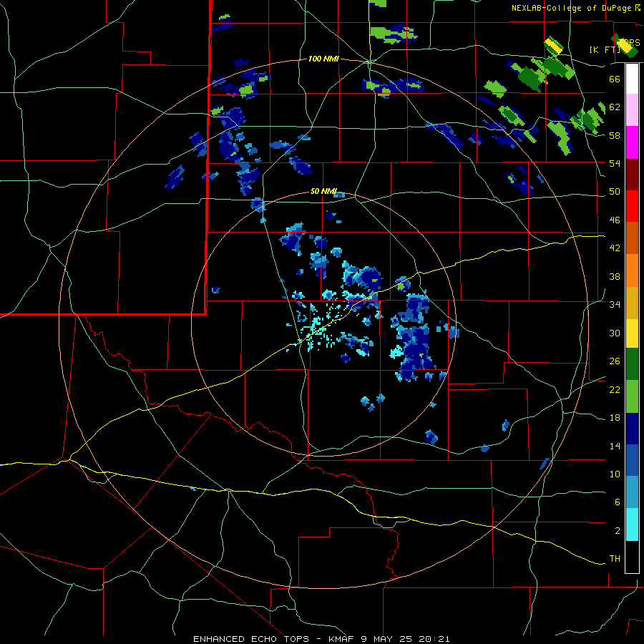The image size is (644, 644).
Task: Click the 50 NMI range ring label
Action: point(323,191)
